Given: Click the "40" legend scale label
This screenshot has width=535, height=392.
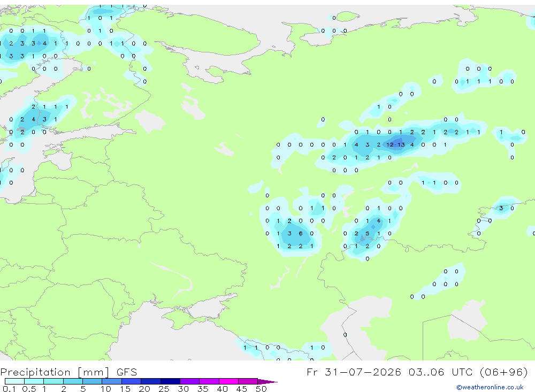Looking at the screenshot, I should [x=222, y=389].
